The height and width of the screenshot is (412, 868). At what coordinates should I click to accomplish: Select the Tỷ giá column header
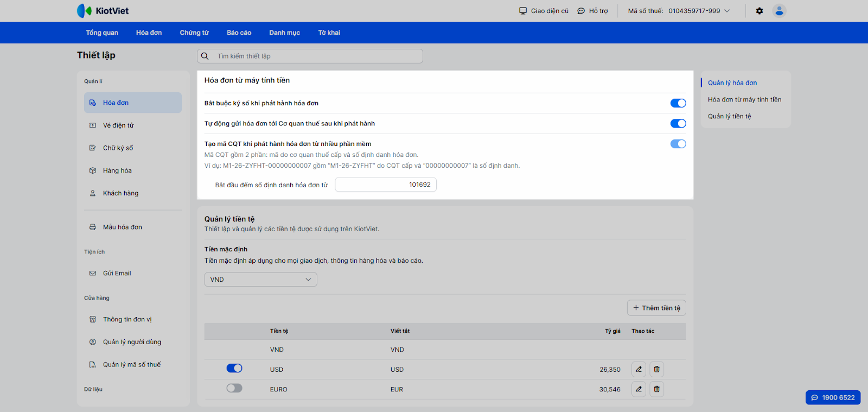click(x=613, y=331)
